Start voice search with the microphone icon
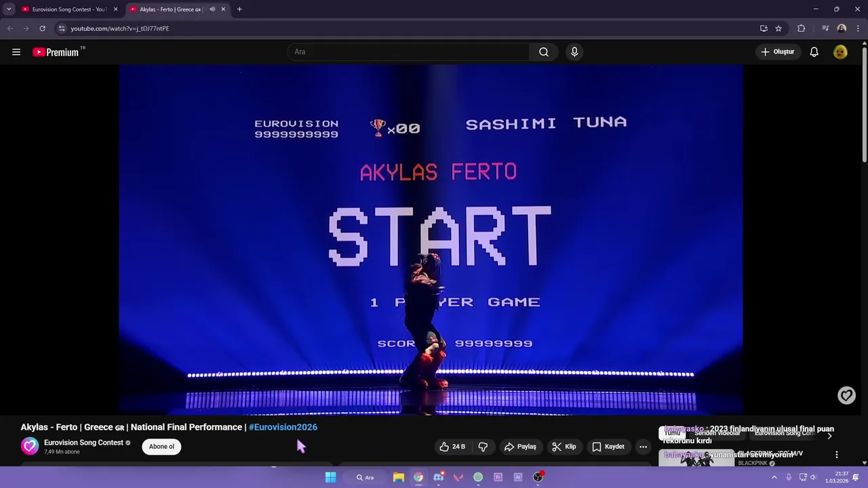 [x=574, y=52]
